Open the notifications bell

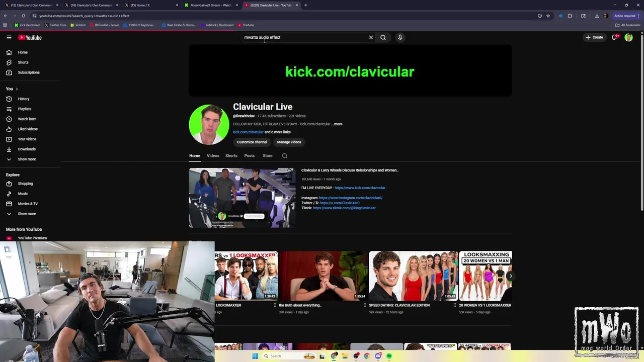click(614, 37)
